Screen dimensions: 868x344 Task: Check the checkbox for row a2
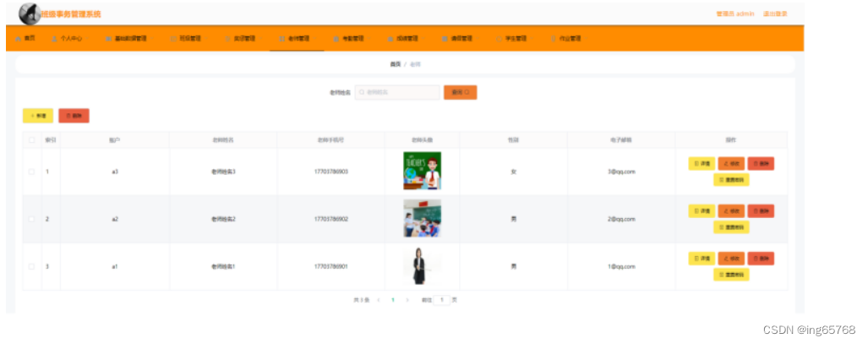point(31,219)
